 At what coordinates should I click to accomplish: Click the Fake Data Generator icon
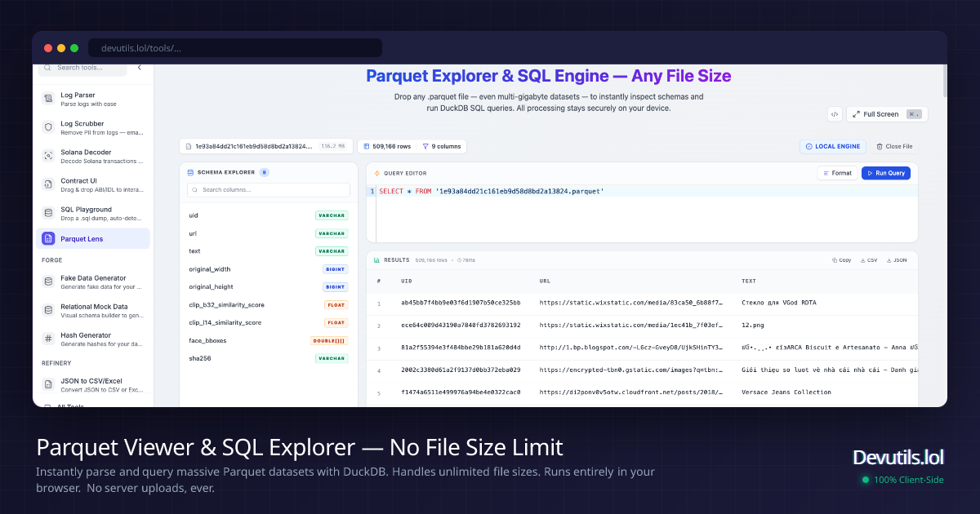click(x=48, y=281)
